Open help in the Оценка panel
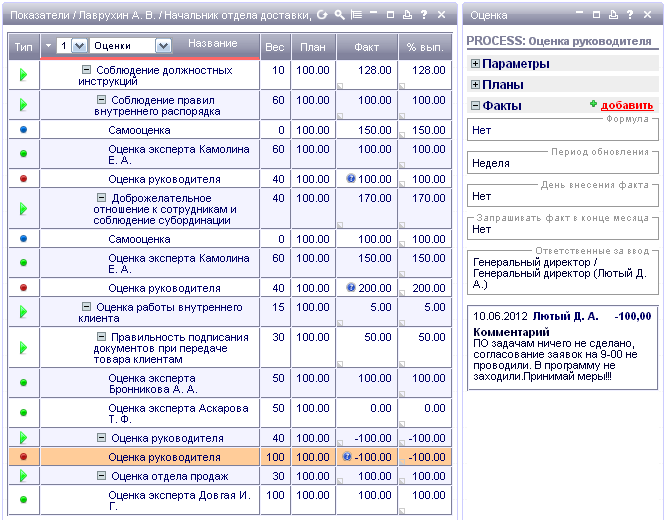Image resolution: width=666 pixels, height=520 pixels. (x=630, y=15)
